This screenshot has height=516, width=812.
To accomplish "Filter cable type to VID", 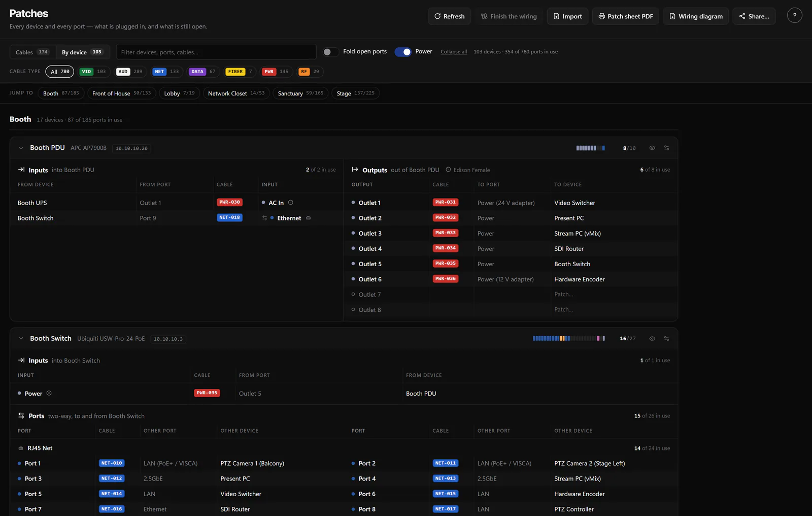I will tap(94, 72).
